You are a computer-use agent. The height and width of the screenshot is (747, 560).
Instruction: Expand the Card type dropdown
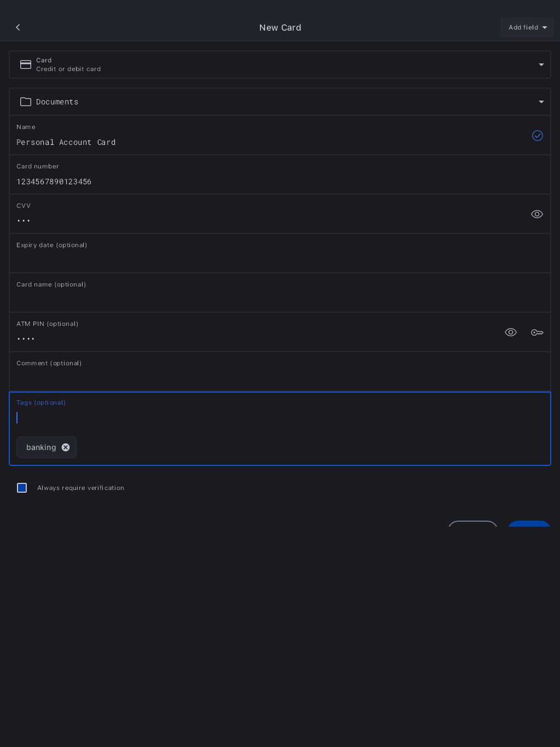tap(541, 65)
